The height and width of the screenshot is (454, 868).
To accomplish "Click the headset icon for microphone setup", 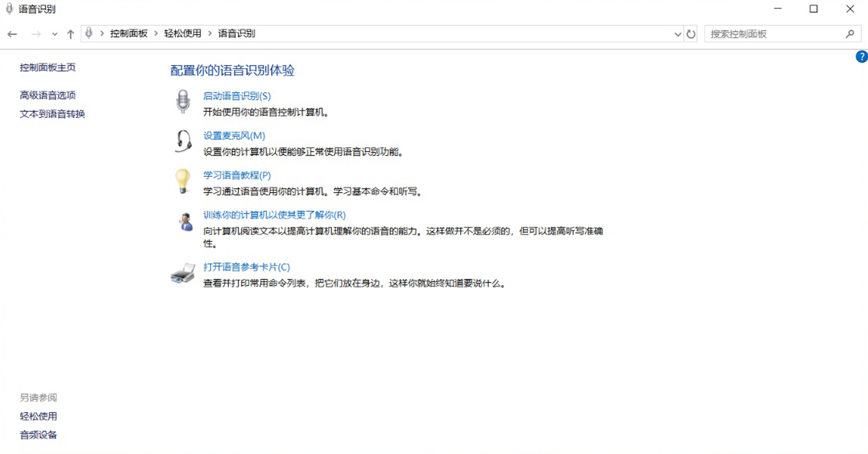I will tap(182, 141).
